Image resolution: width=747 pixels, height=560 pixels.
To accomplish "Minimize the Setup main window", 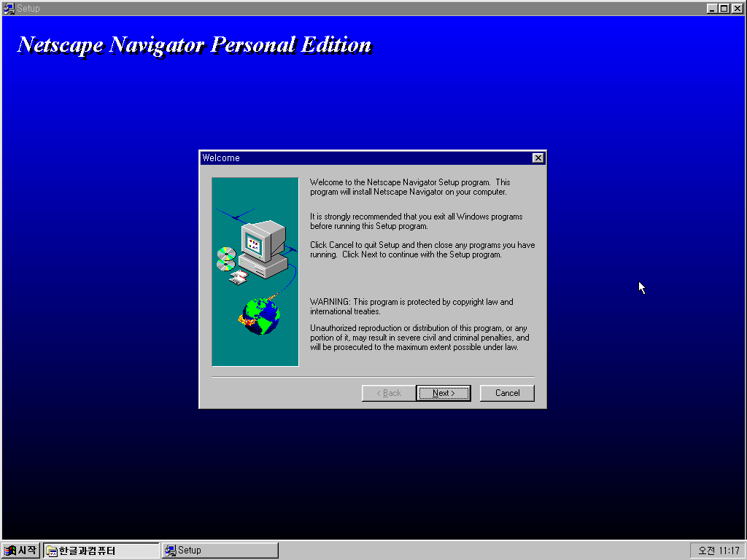I will 712,9.
